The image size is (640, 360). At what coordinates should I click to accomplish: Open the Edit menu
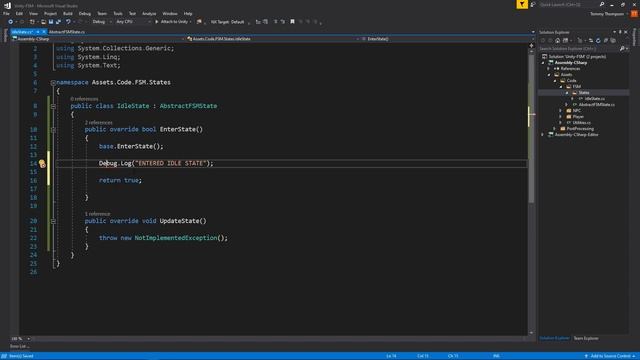[19, 13]
